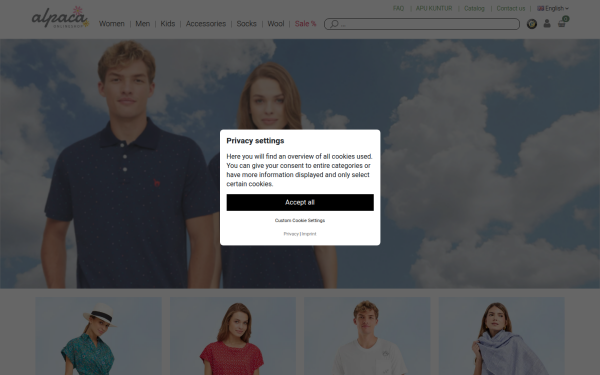Viewport: 600px width, 375px height.
Task: Open the Contact us link
Action: tap(511, 8)
